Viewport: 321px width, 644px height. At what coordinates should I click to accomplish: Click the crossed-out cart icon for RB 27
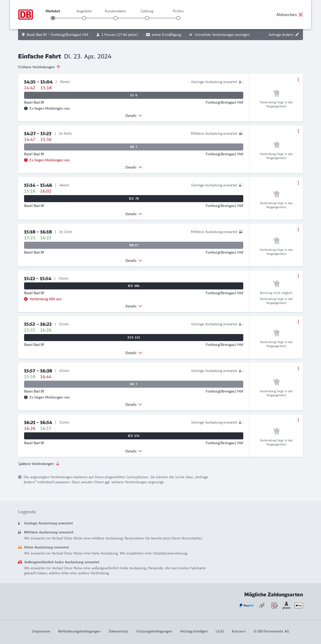coord(276,241)
